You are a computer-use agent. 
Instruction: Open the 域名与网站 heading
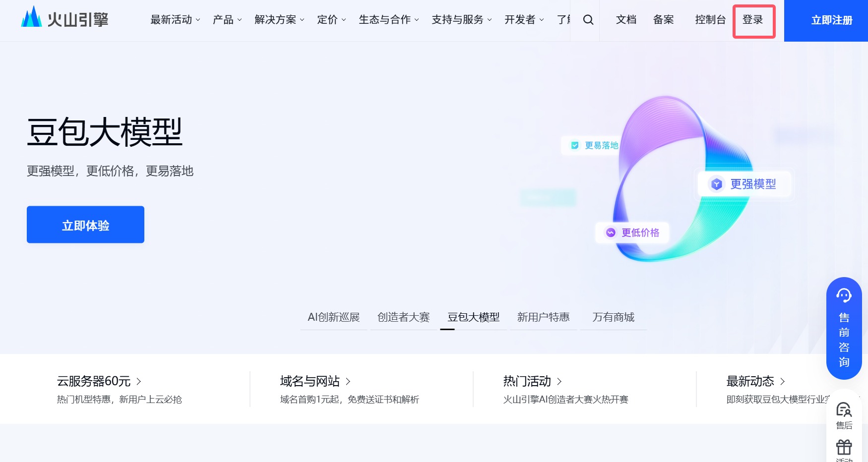click(310, 381)
